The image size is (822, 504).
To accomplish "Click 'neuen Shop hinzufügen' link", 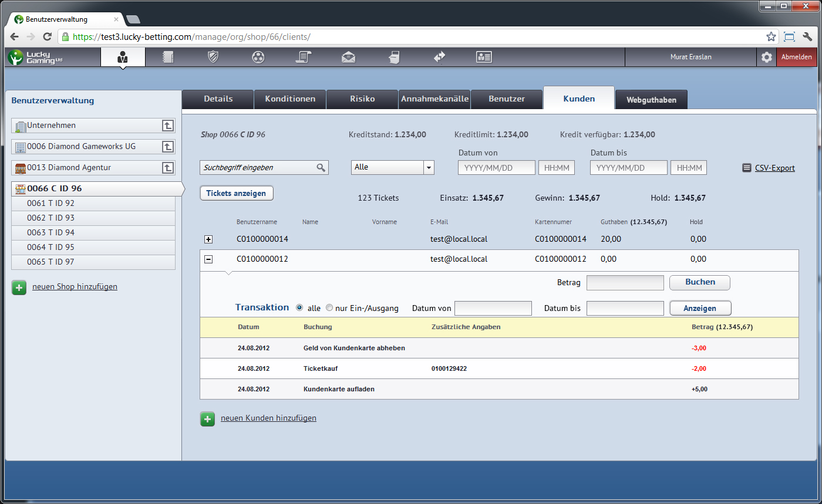I will 75,287.
